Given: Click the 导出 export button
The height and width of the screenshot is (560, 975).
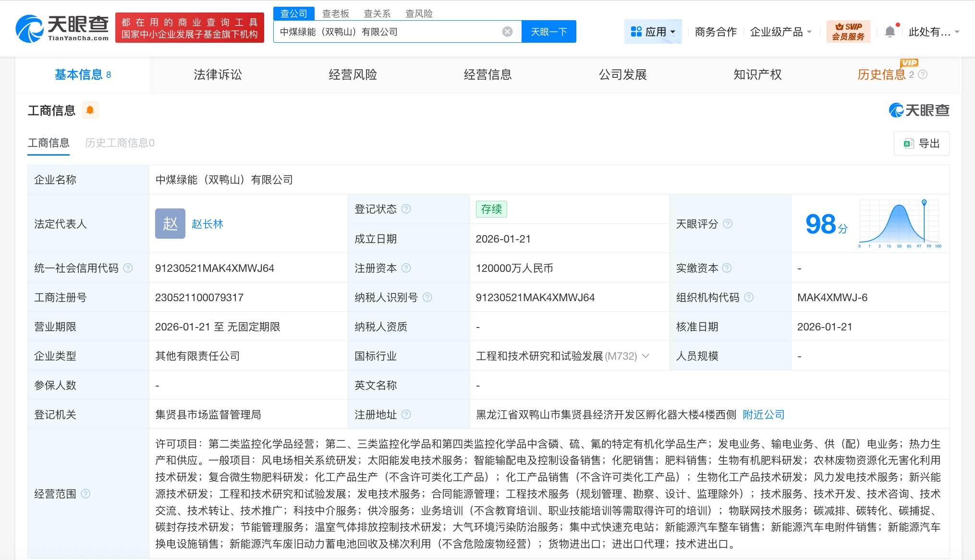Looking at the screenshot, I should pos(921,143).
